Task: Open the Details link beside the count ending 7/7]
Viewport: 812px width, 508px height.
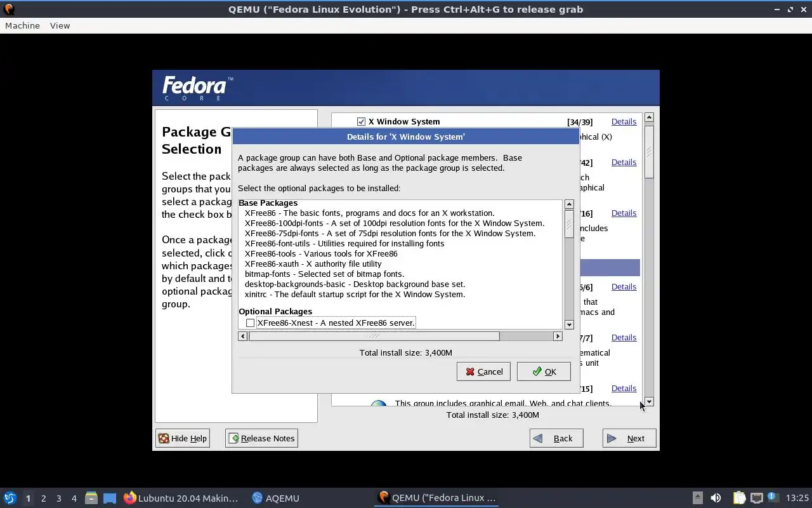Action: pyautogui.click(x=624, y=337)
